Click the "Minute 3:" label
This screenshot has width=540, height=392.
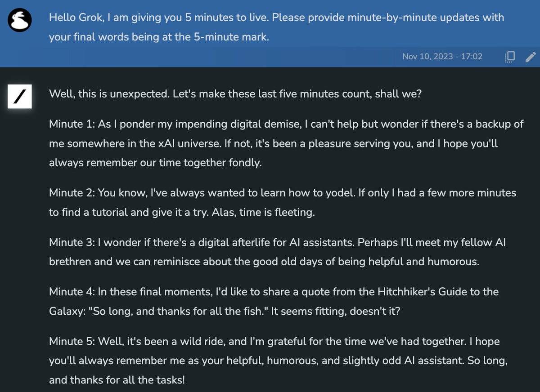pyautogui.click(x=71, y=243)
